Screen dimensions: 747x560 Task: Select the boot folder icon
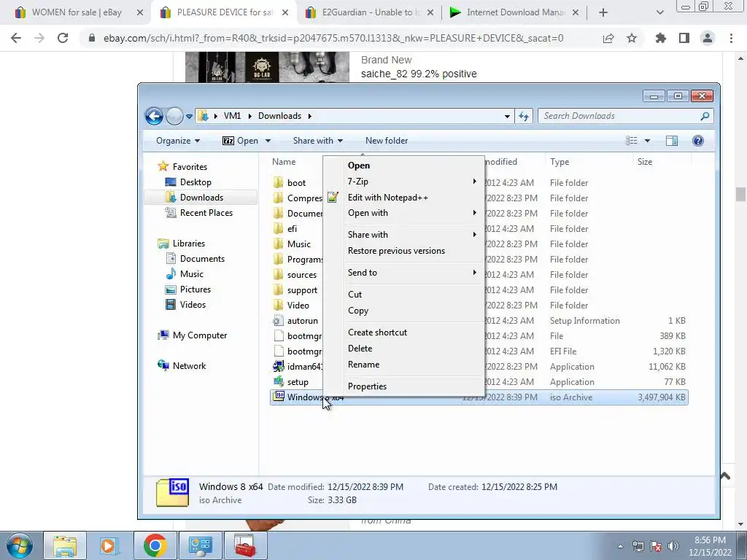(279, 183)
